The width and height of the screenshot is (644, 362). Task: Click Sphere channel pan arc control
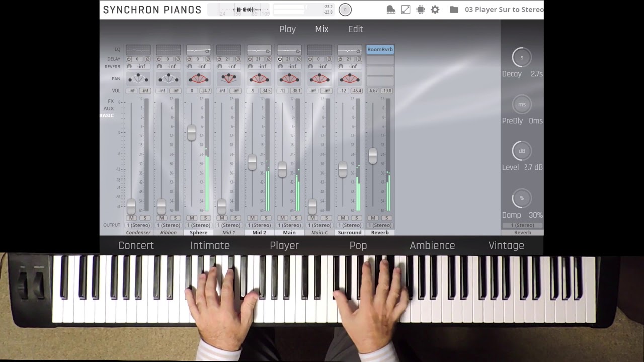tap(199, 78)
